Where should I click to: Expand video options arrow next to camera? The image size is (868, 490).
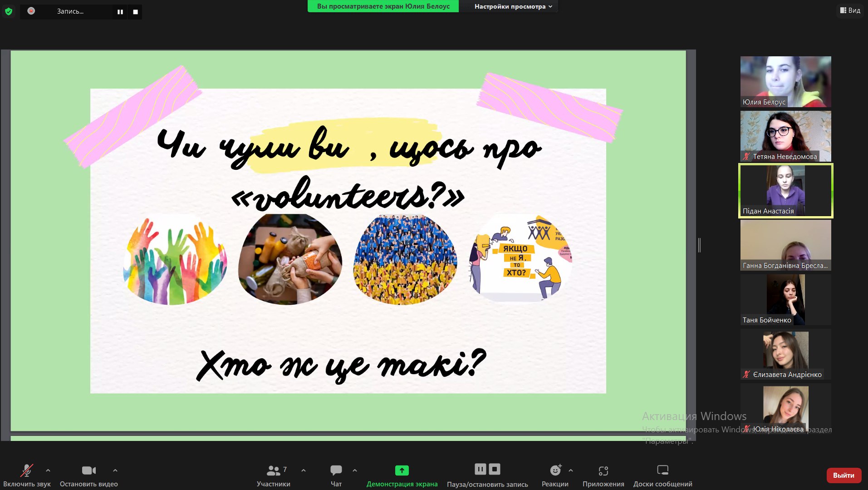pyautogui.click(x=115, y=470)
